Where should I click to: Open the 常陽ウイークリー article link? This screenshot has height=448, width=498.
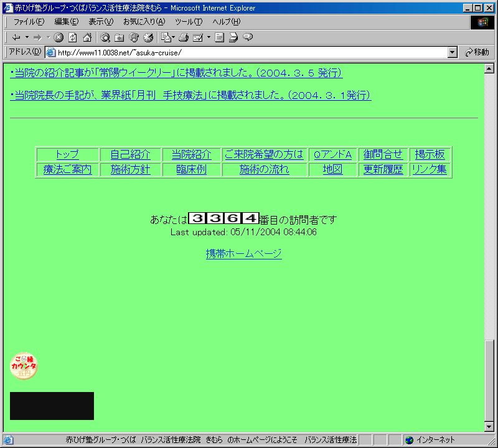tap(177, 73)
